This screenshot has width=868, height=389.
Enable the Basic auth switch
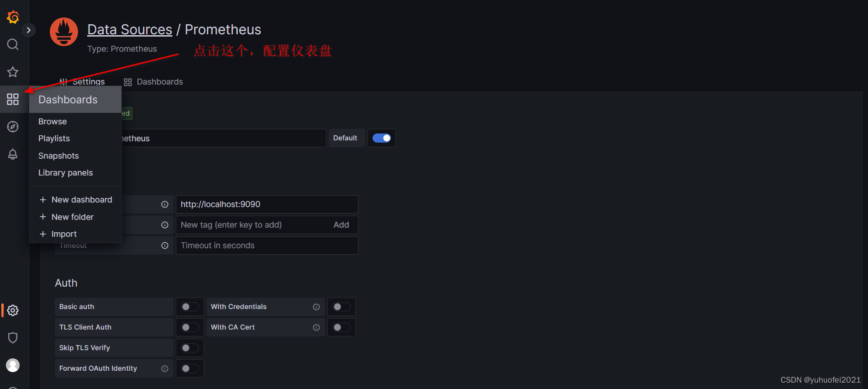coord(190,307)
